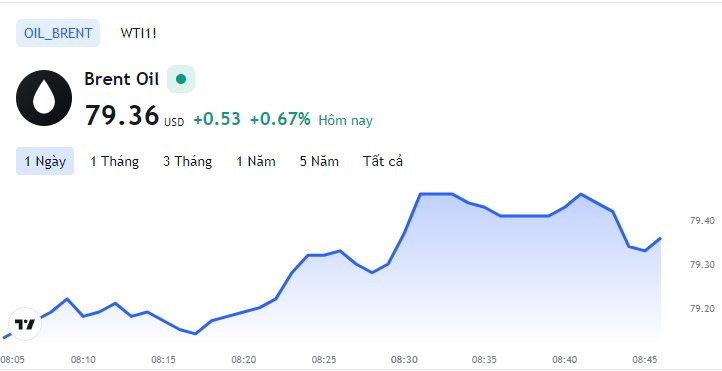Click the +0.67% change figure
This screenshot has height=371, width=722.
point(280,119)
